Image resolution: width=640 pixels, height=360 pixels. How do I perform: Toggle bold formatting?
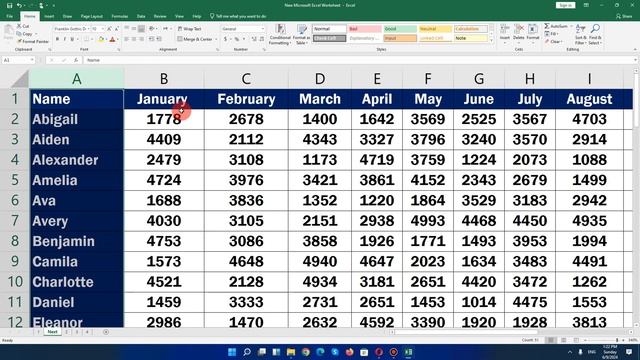point(57,39)
